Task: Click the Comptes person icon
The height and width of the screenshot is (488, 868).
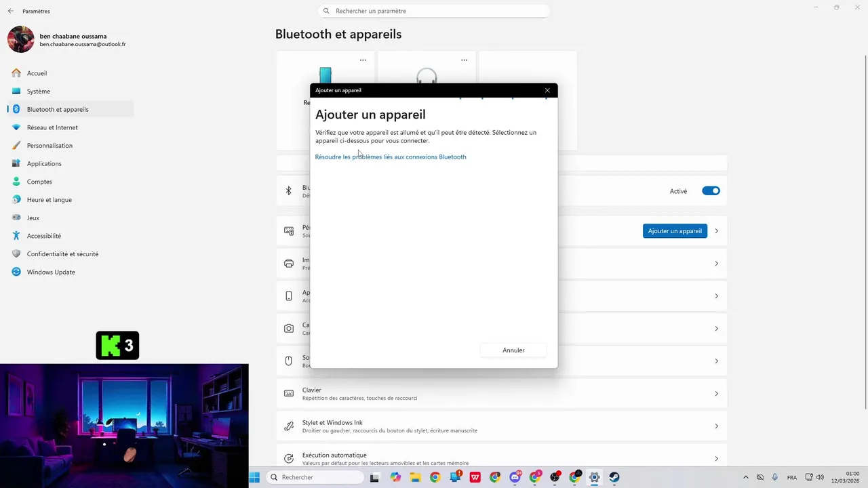Action: [x=16, y=182]
